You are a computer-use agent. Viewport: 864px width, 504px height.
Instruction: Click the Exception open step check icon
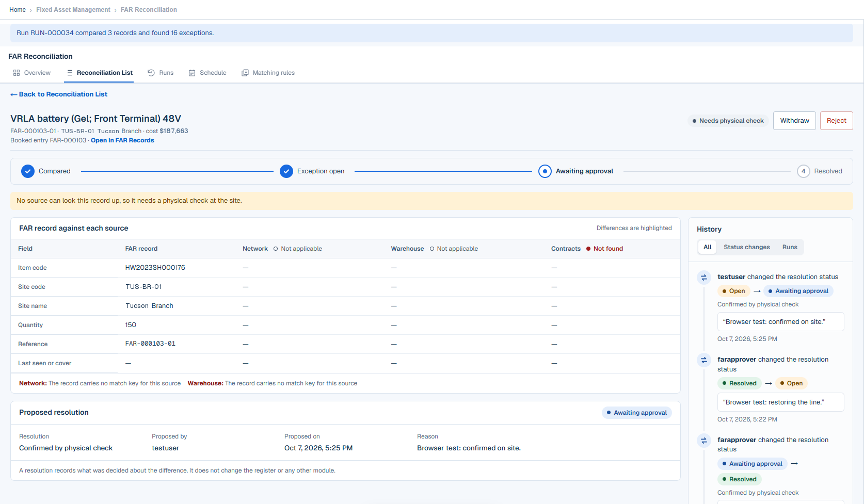[x=286, y=171]
